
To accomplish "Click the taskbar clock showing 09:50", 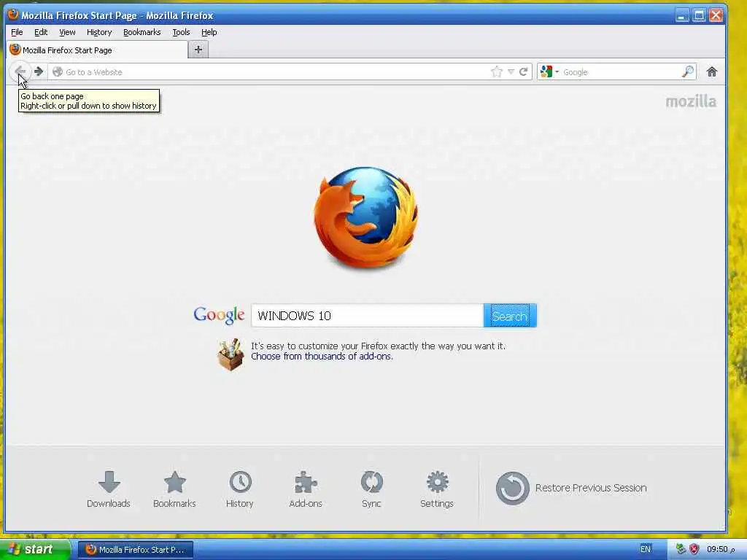I will click(x=720, y=549).
